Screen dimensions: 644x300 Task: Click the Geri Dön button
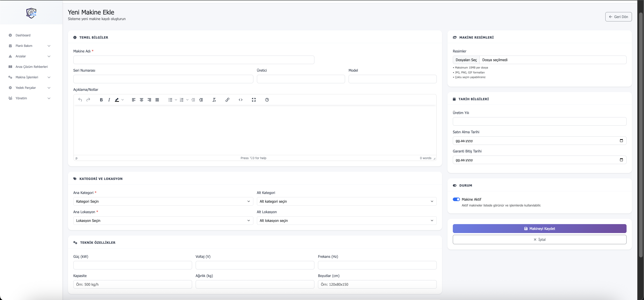[x=618, y=17]
